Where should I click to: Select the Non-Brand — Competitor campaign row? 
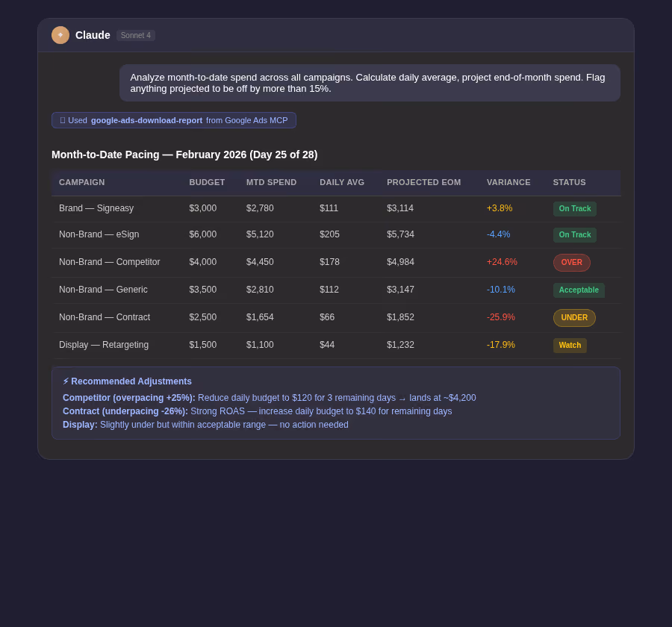(336, 262)
